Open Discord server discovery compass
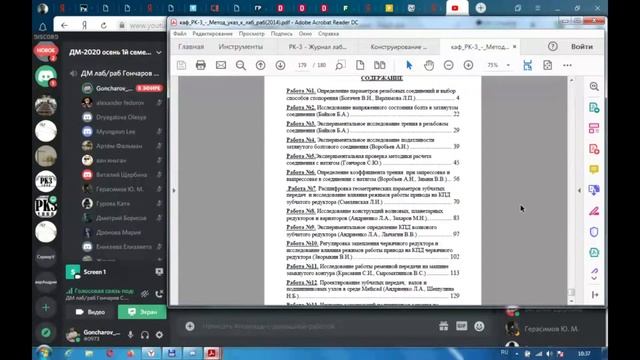Viewport: 640px width, 360px height. [46, 332]
